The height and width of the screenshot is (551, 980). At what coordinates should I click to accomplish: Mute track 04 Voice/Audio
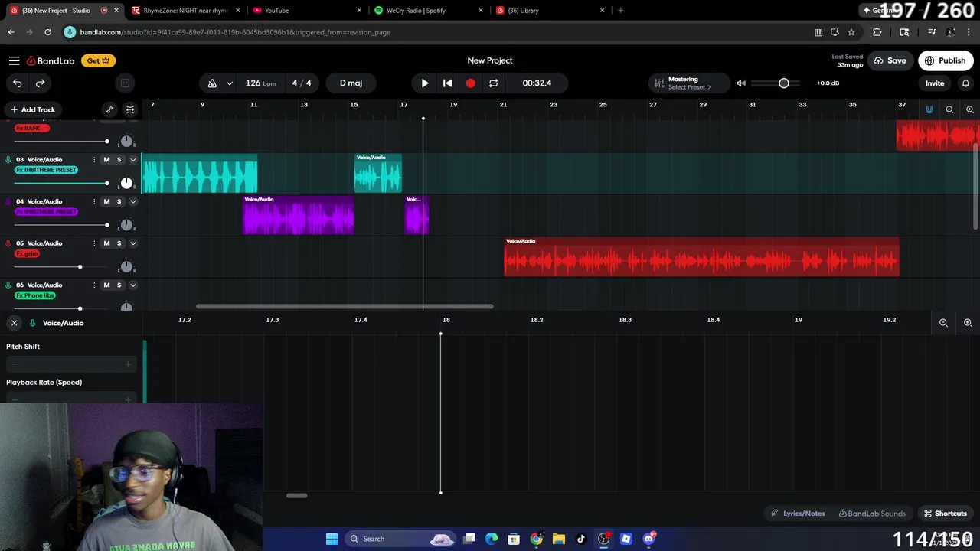point(106,201)
